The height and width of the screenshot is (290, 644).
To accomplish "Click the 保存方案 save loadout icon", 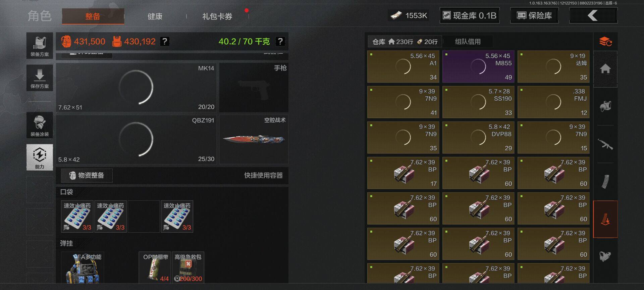I will pos(40,78).
